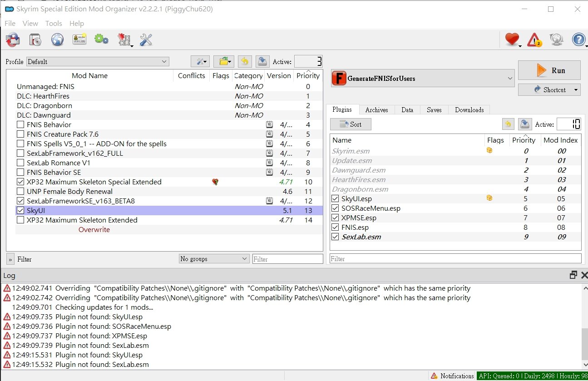Open executables configuration via green gears icon
This screenshot has height=381, width=588.
(x=101, y=40)
